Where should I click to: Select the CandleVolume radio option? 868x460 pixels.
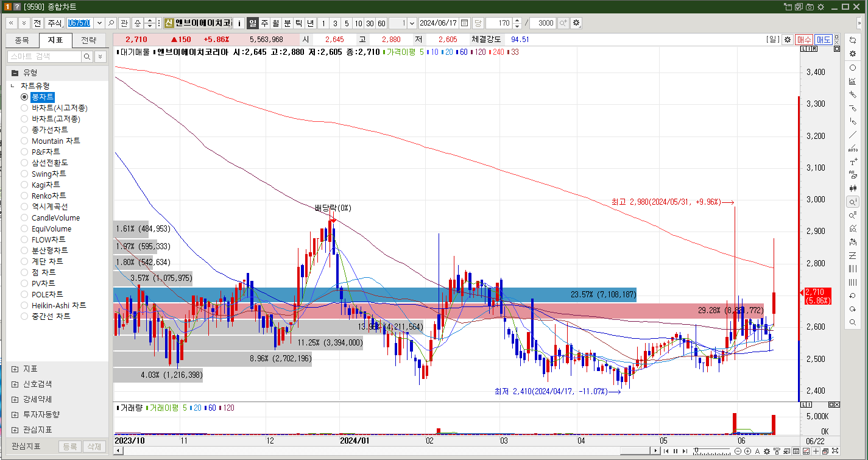pyautogui.click(x=24, y=218)
